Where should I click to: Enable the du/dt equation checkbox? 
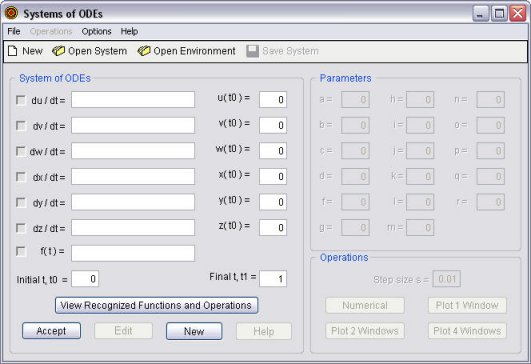tap(21, 100)
